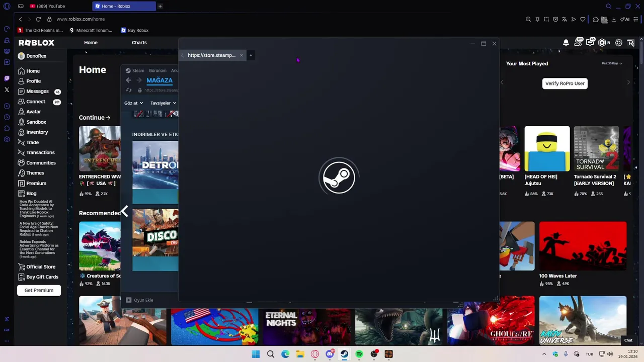The image size is (644, 362).
Task: Select the Home - Roblox tab
Action: (x=124, y=6)
